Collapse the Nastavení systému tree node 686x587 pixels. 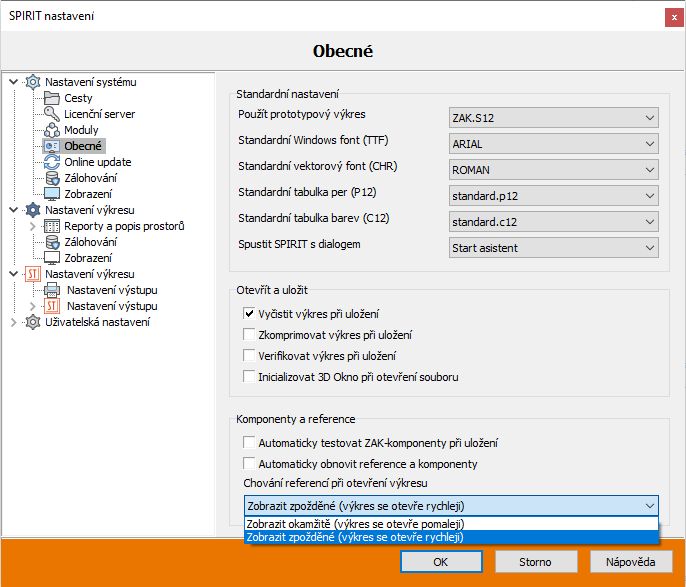pos(13,82)
